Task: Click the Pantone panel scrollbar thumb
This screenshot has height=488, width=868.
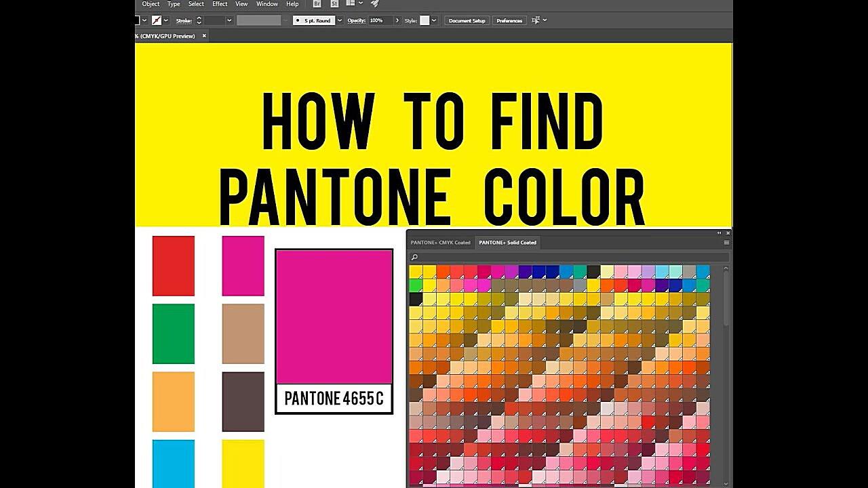Action: 726,299
